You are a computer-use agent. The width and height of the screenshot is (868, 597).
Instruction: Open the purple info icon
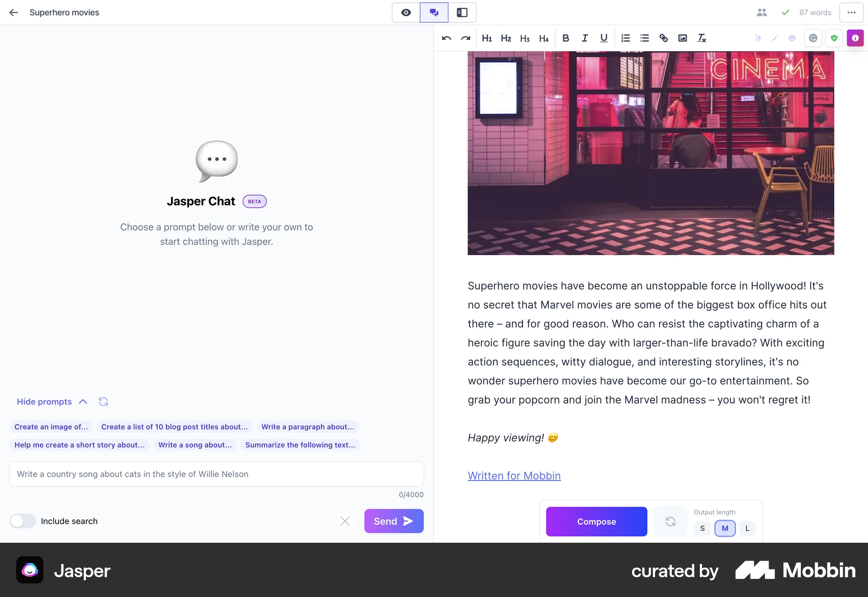tap(855, 38)
